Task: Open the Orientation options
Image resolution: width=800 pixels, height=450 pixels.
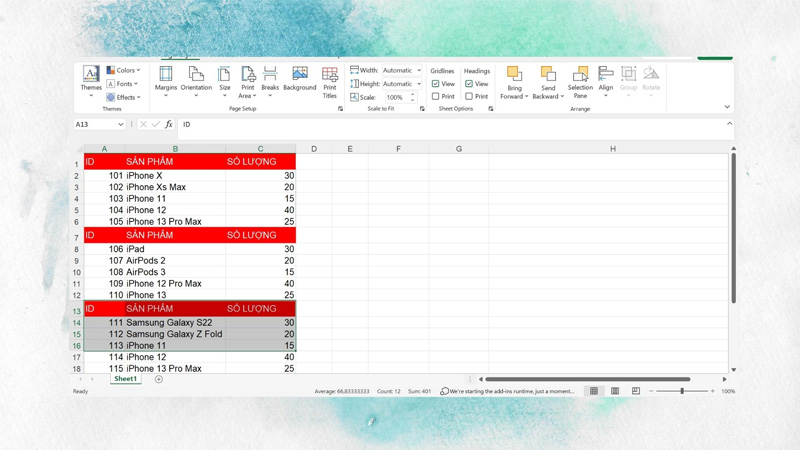Action: pyautogui.click(x=196, y=82)
